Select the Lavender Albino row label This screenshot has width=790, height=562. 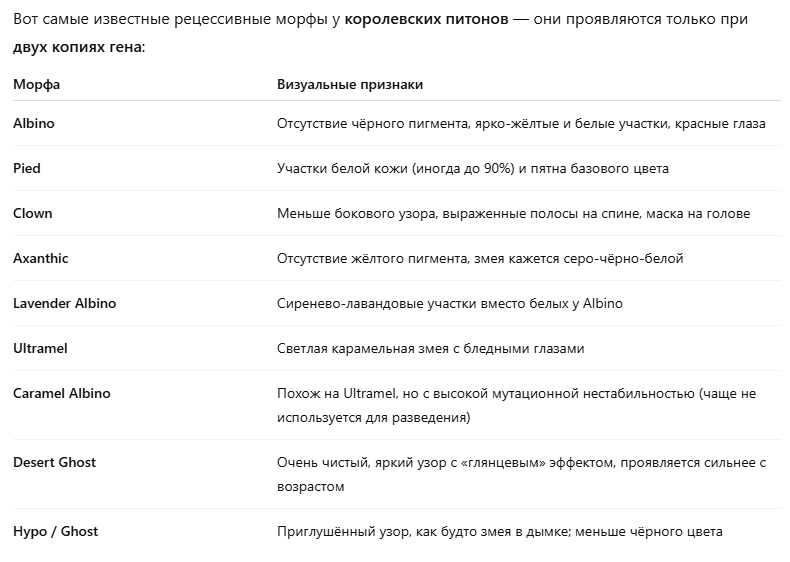click(64, 303)
